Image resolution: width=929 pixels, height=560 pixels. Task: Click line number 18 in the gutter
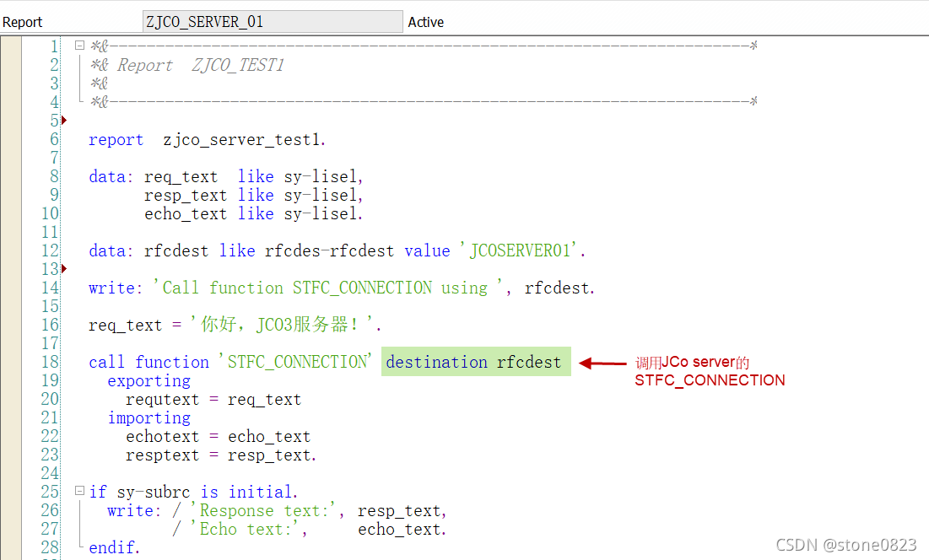[51, 362]
